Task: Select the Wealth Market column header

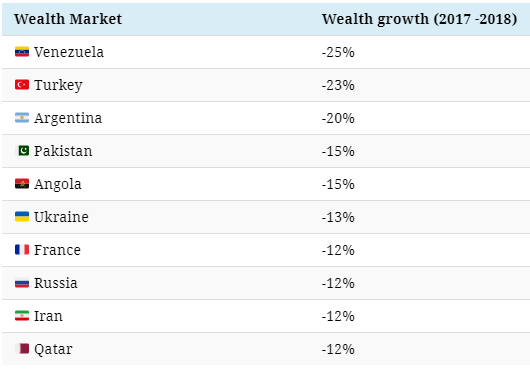Action: 68,19
